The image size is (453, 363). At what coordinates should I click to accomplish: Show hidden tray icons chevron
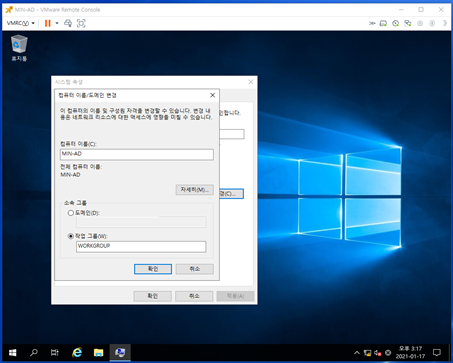coord(357,353)
